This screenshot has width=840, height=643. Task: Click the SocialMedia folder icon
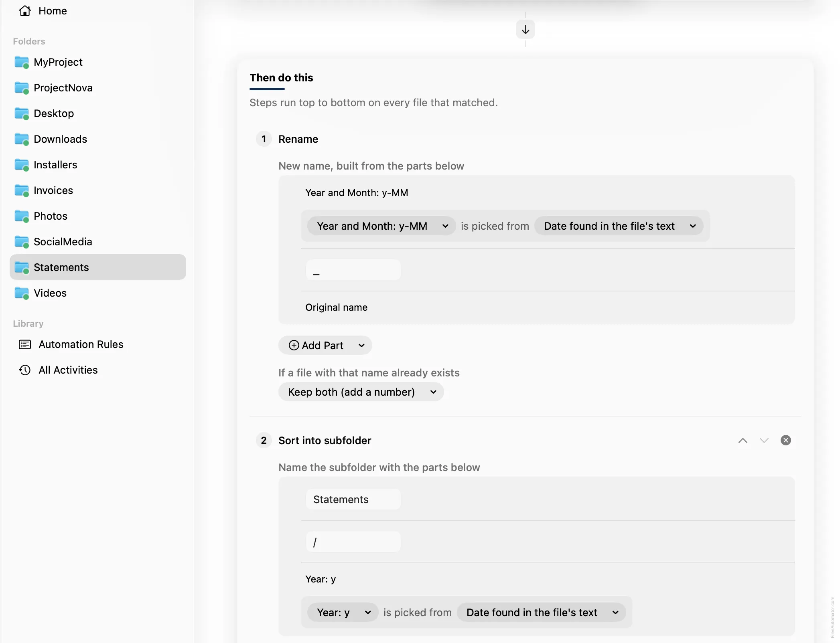[x=22, y=242]
